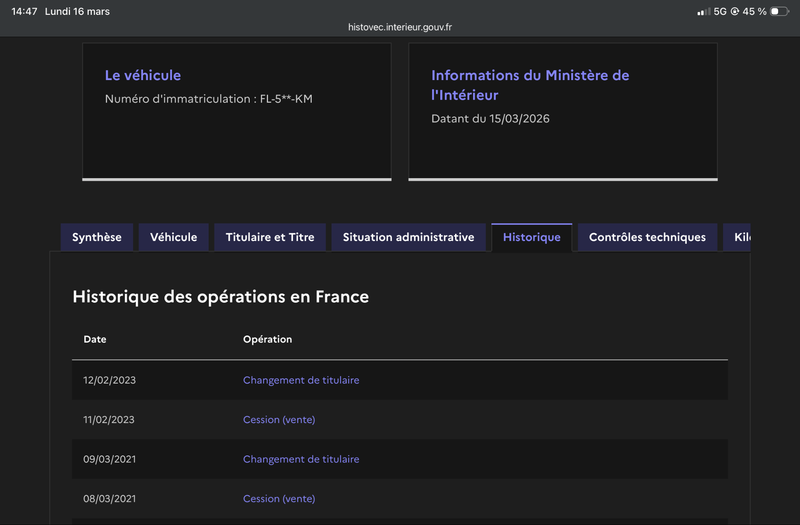Select the Titulaire et Titre tab
Viewport: 800px width, 525px height.
(270, 237)
